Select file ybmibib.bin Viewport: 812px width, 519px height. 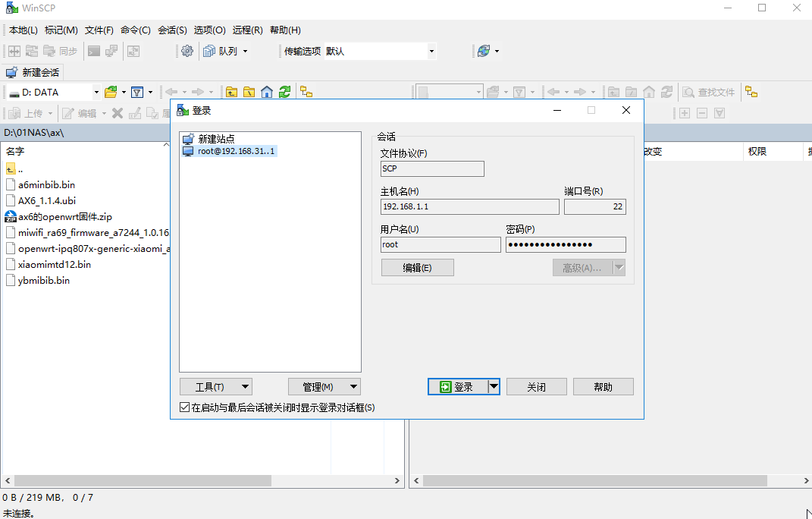point(38,281)
